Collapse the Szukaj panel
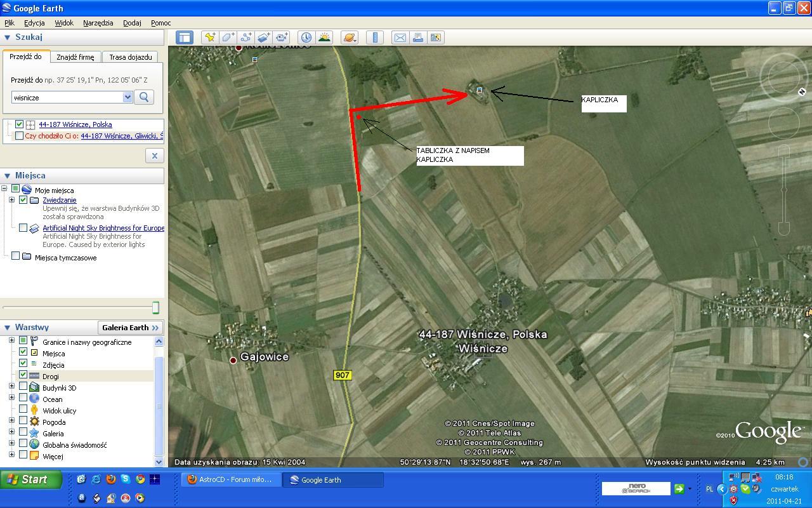This screenshot has width=812, height=508. (x=8, y=37)
